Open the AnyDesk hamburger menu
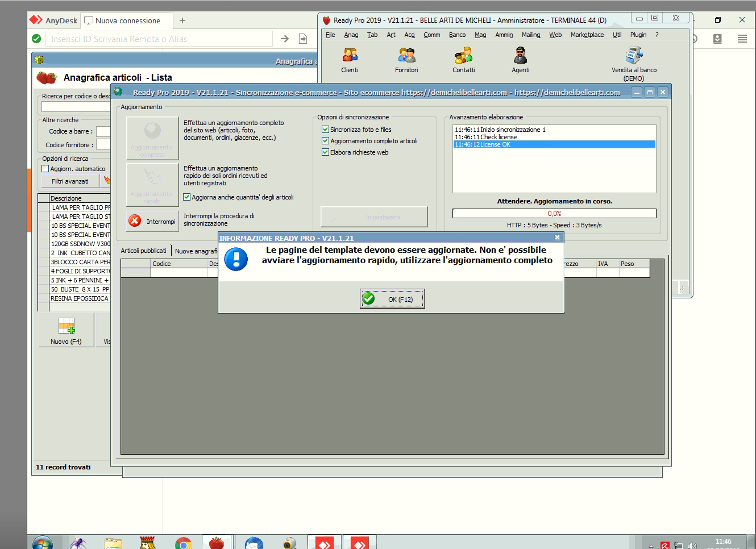This screenshot has width=756, height=549. pos(742,39)
